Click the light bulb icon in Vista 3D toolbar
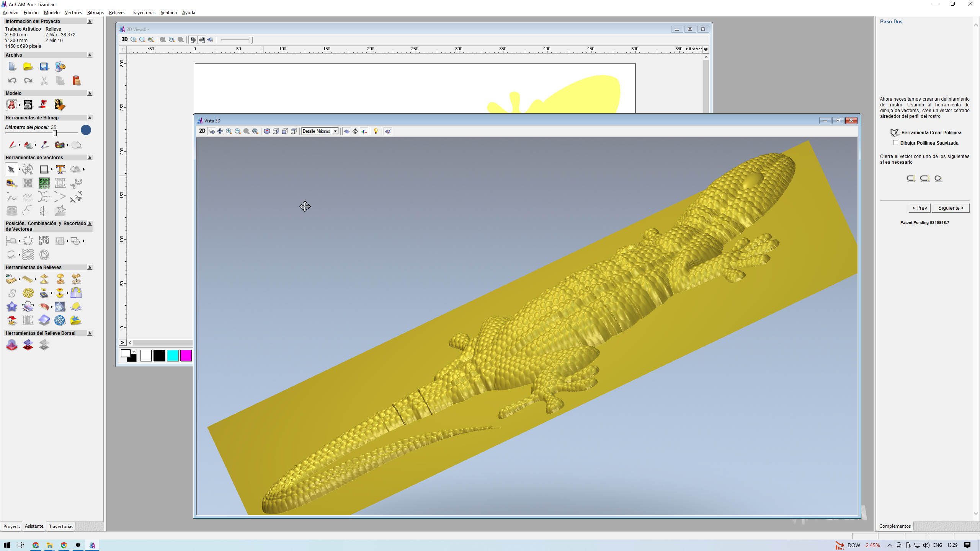The height and width of the screenshot is (551, 980). (376, 131)
